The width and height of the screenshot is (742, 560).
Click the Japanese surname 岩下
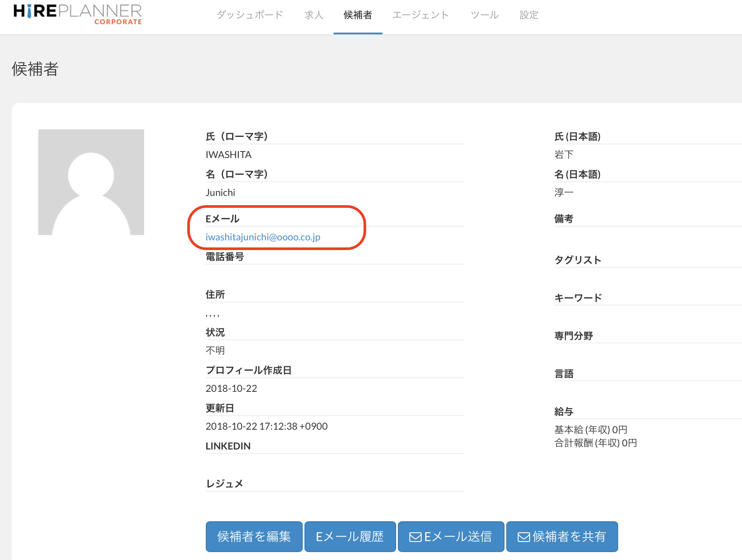tap(564, 155)
